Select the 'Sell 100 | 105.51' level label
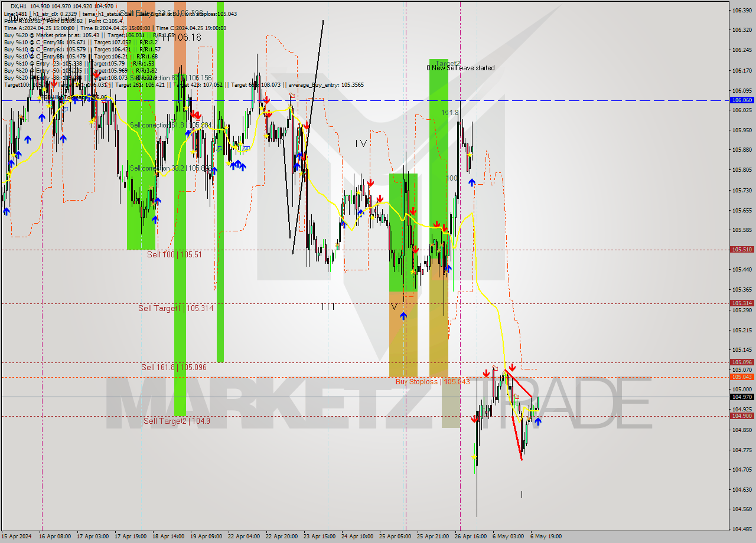This screenshot has height=543, width=756. (174, 254)
